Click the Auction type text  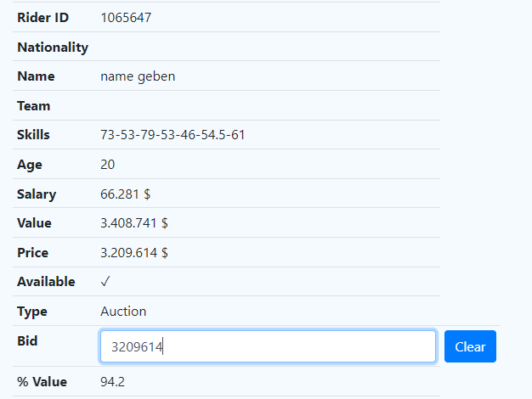pyautogui.click(x=123, y=312)
